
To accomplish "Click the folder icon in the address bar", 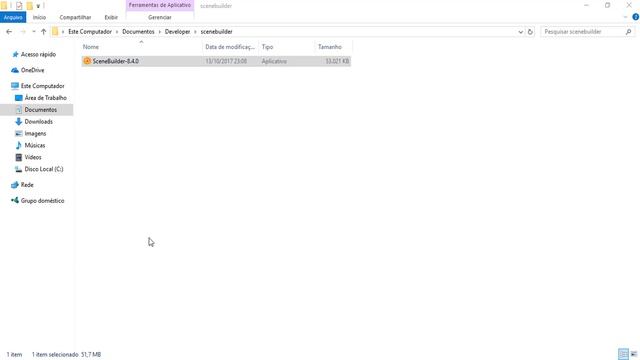I will tap(55, 31).
